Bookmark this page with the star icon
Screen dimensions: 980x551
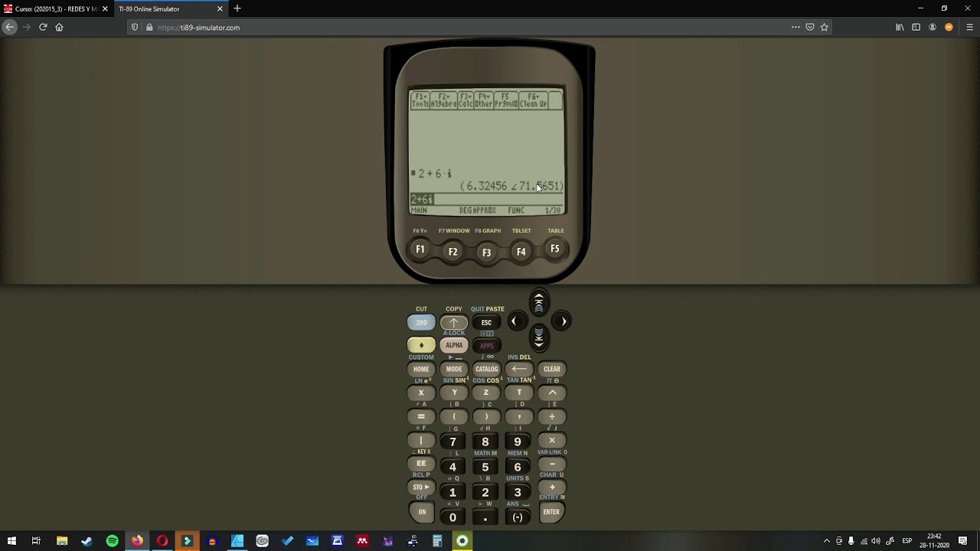coord(825,28)
